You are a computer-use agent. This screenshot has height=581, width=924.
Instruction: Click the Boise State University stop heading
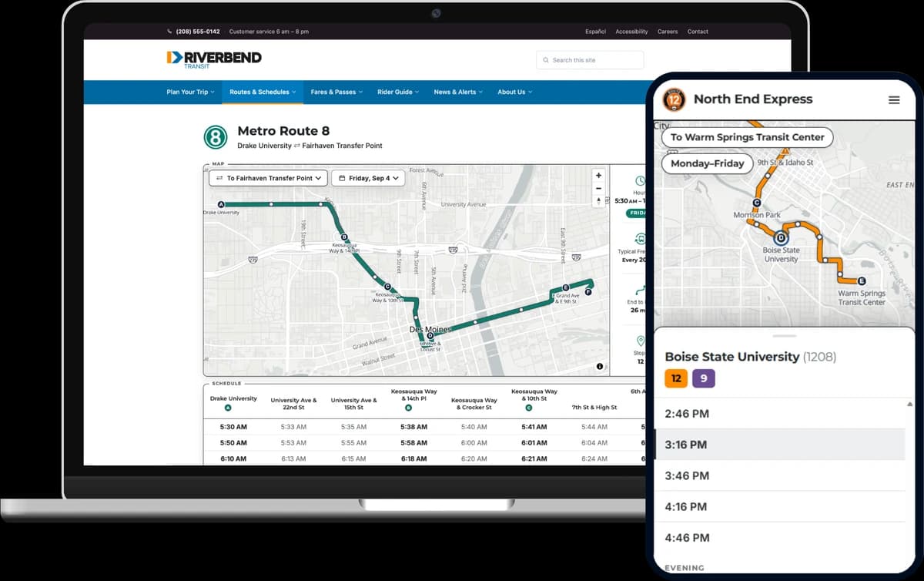(x=731, y=357)
